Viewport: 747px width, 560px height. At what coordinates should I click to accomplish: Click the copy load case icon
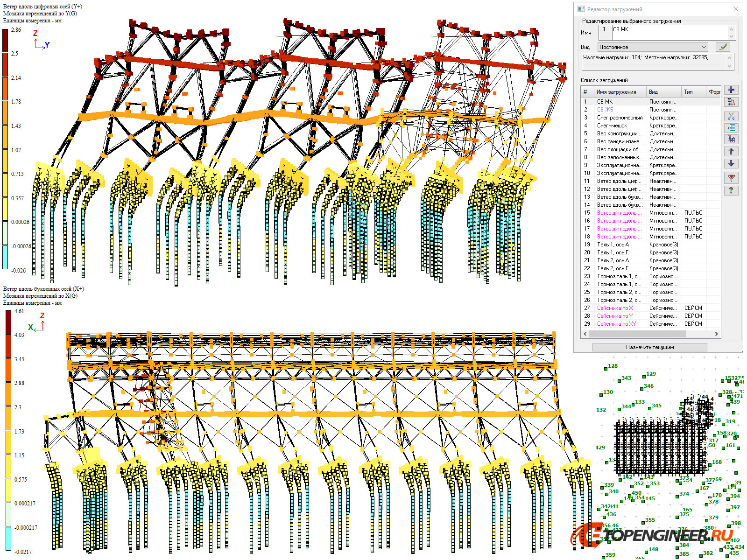[731, 139]
